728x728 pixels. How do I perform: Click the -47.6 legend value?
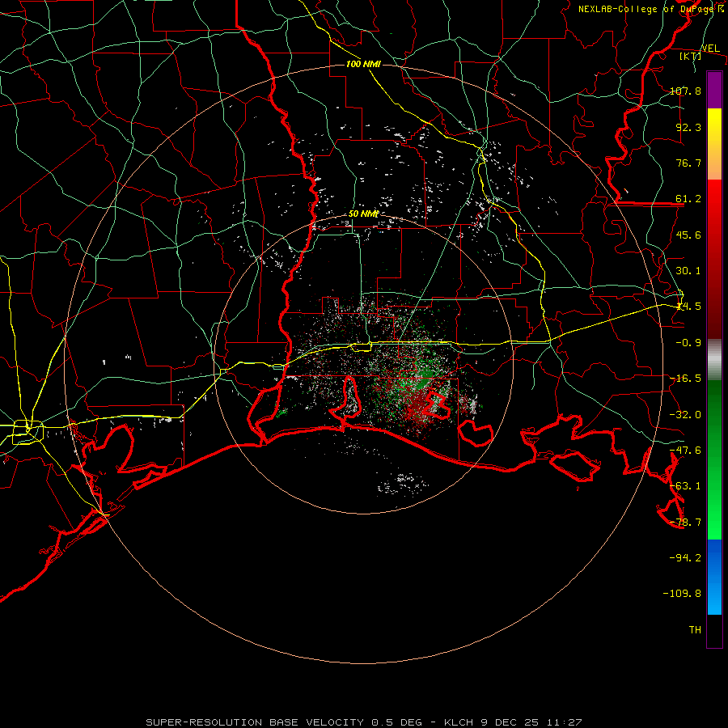(x=685, y=451)
